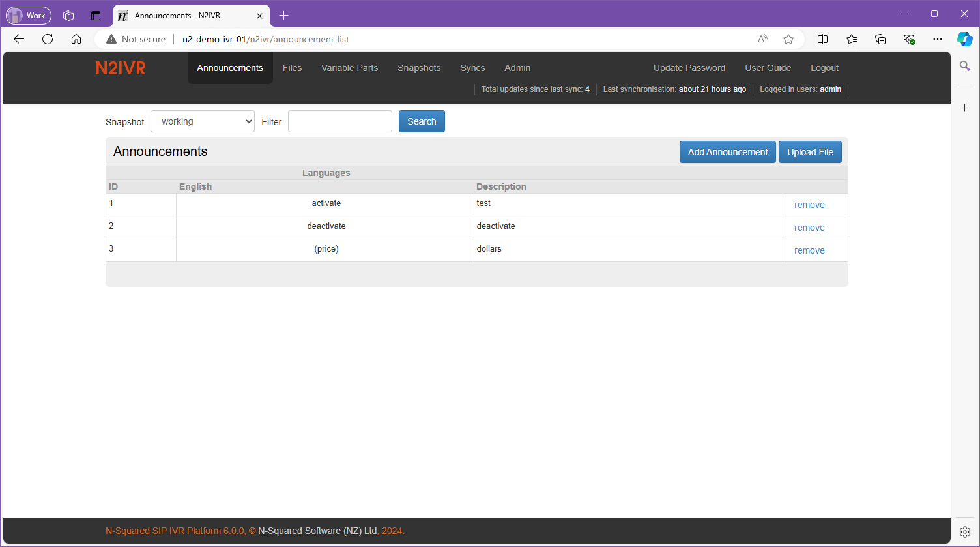Image resolution: width=980 pixels, height=547 pixels.
Task: Open the Variable Parts menu
Action: tap(349, 68)
